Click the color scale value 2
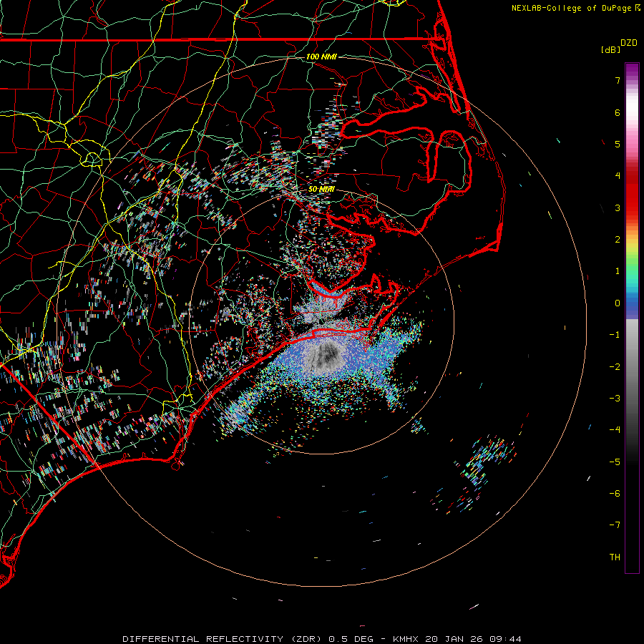Image resolution: width=644 pixels, height=644 pixels. point(618,240)
